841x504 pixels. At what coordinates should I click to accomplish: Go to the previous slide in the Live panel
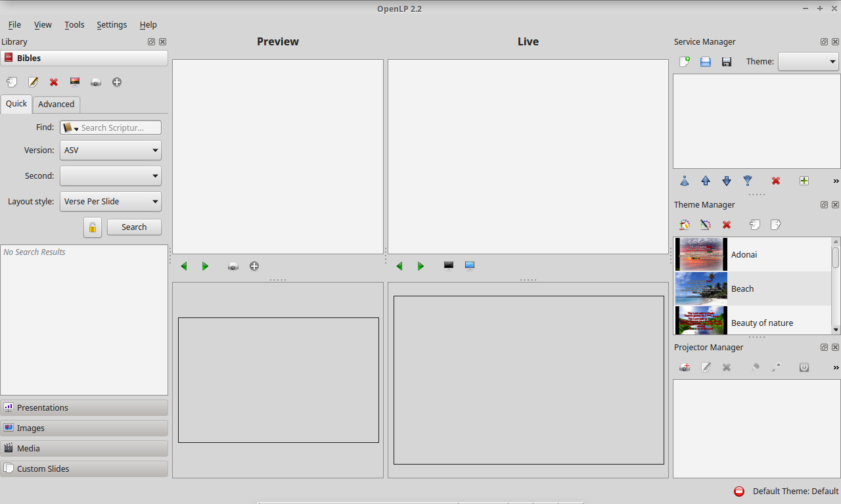point(399,266)
